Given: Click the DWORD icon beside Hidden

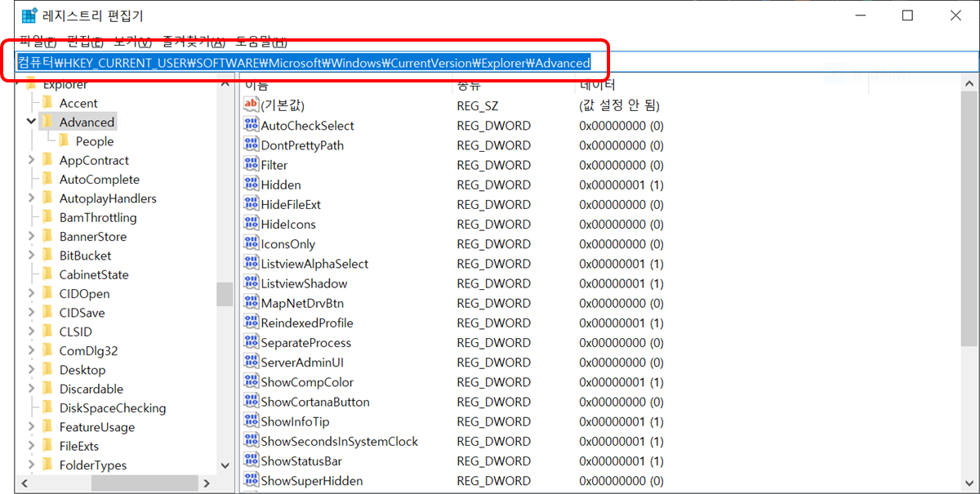Looking at the screenshot, I should 251,185.
